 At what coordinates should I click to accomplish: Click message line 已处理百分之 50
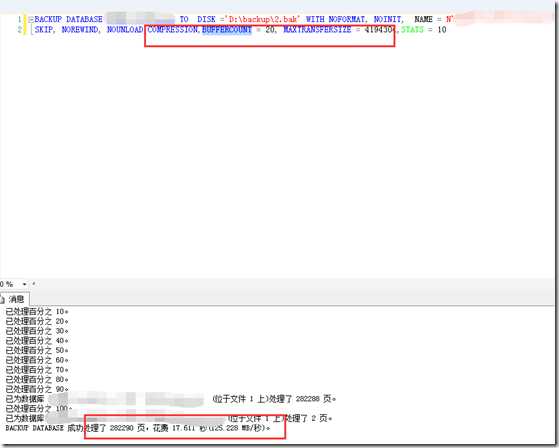point(37,350)
